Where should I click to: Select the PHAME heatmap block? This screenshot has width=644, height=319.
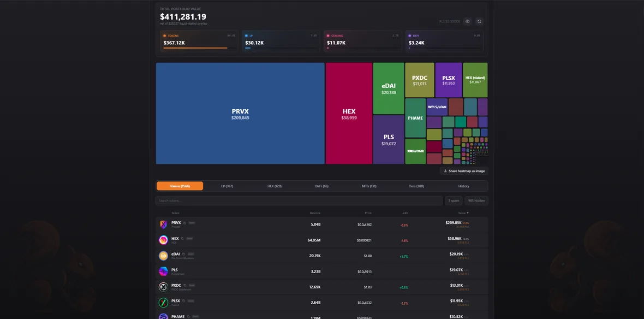click(x=415, y=118)
